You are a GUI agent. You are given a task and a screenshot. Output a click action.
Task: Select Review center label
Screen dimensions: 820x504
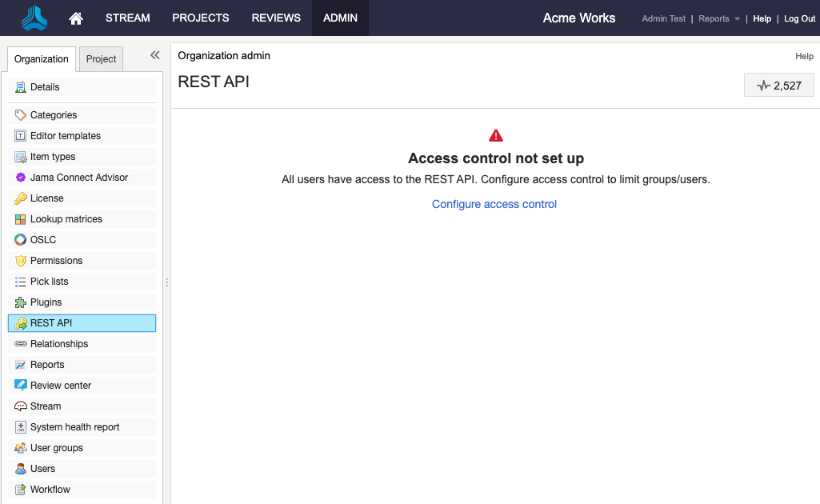61,386
